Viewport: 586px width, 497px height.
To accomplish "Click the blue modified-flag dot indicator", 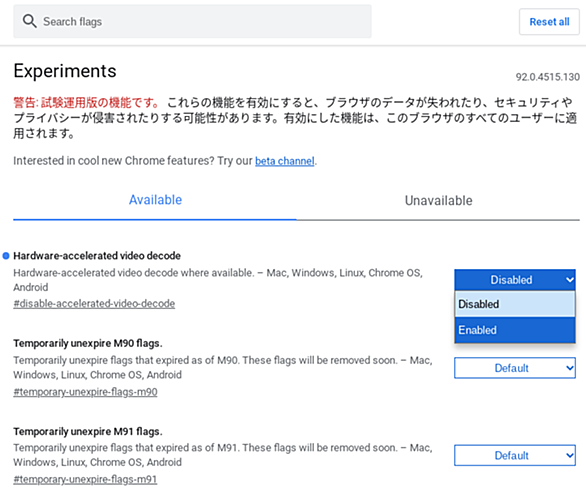I will click(6, 256).
